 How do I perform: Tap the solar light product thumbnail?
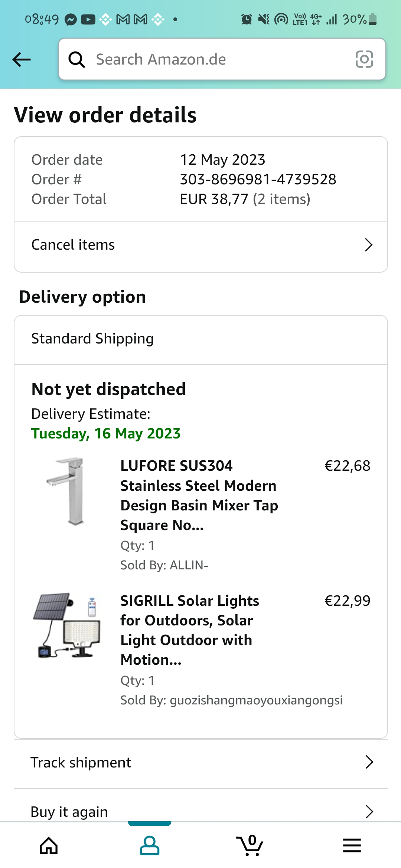click(67, 625)
